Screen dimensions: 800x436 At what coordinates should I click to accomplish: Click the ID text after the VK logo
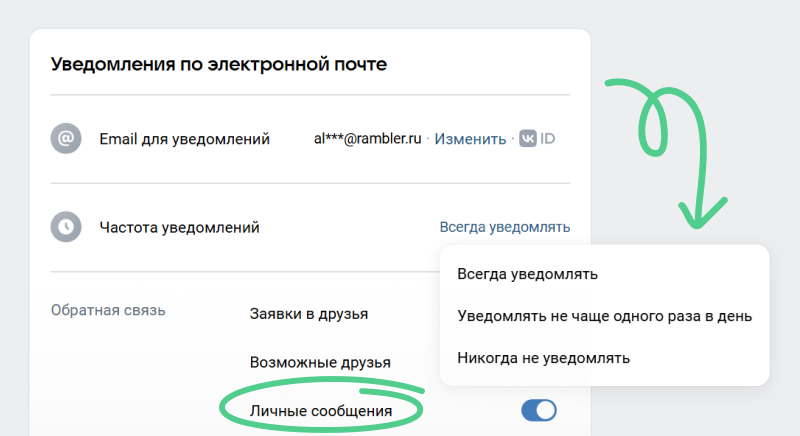(x=547, y=139)
